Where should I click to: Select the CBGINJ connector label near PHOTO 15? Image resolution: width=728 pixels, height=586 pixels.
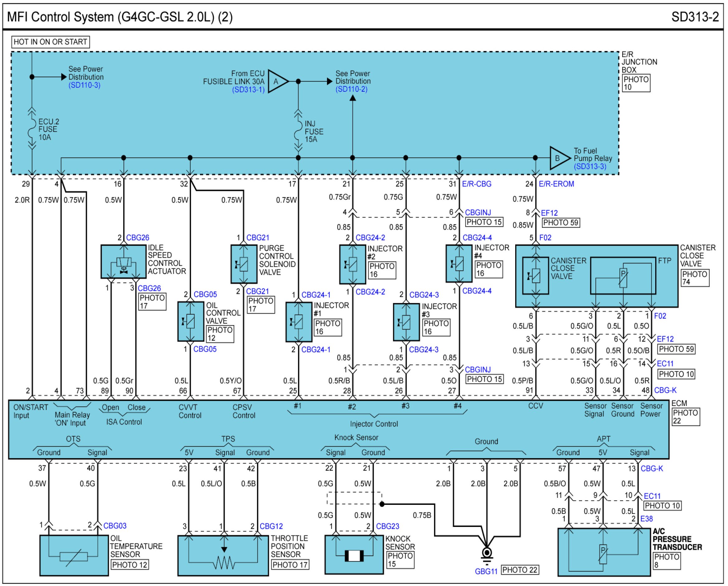point(478,213)
